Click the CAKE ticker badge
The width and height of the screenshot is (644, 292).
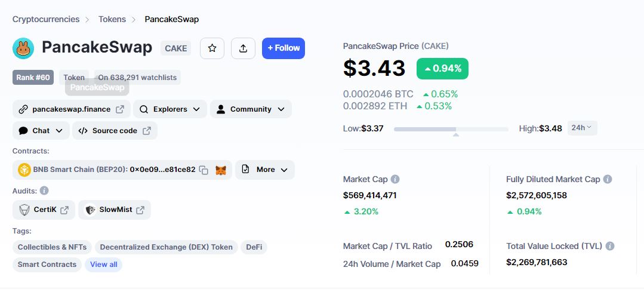pos(176,48)
